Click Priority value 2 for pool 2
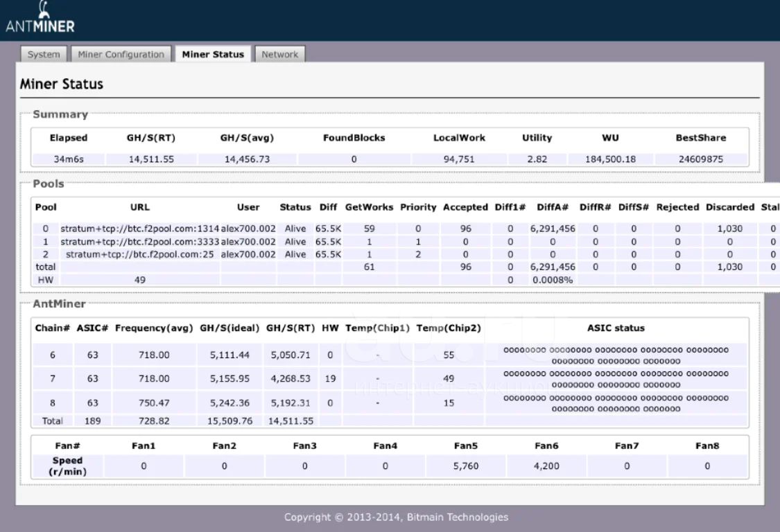 tap(418, 254)
